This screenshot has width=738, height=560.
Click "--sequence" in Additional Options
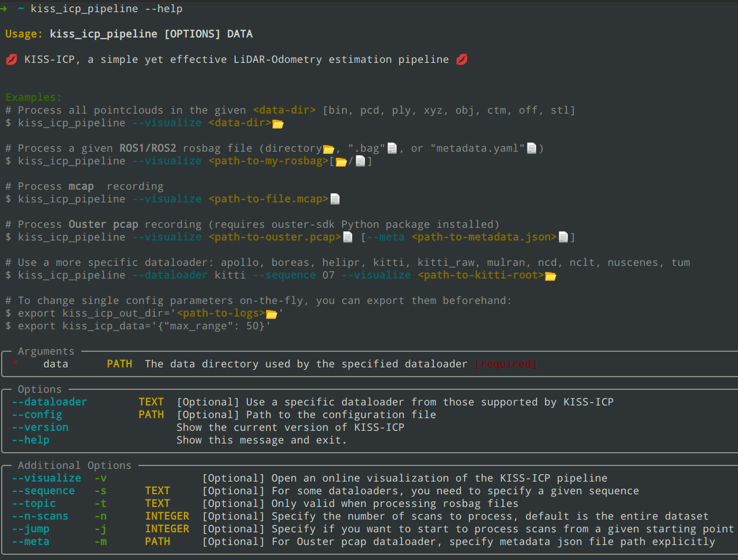click(43, 491)
